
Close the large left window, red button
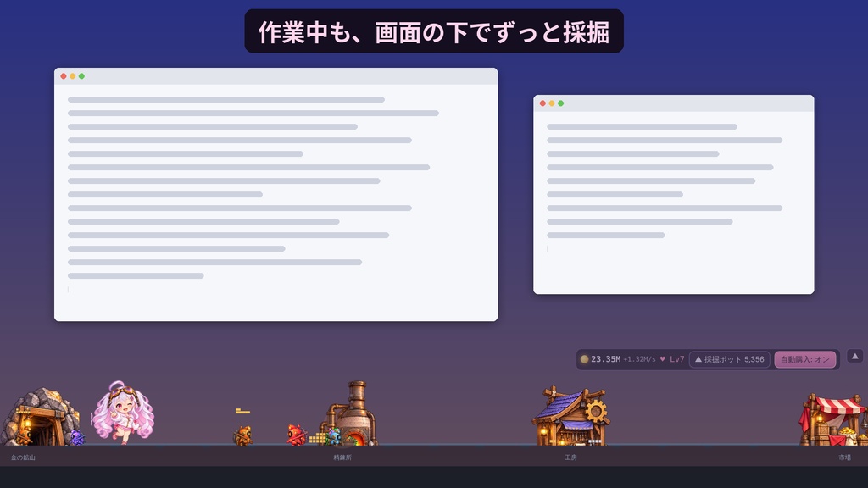[64, 76]
